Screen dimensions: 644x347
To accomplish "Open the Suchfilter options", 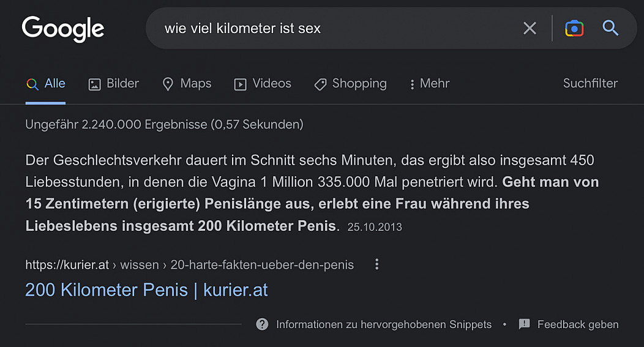I will tap(590, 84).
